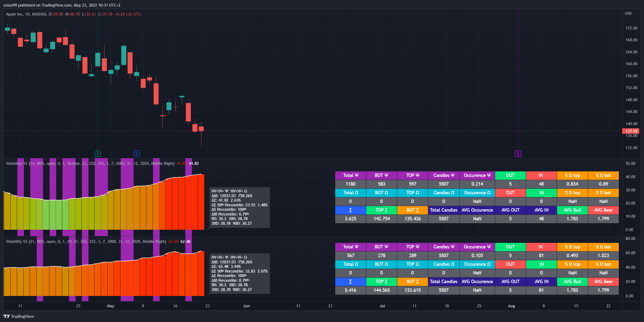Click the low value L132.61
This screenshot has width=644, height=322.
click(89, 14)
